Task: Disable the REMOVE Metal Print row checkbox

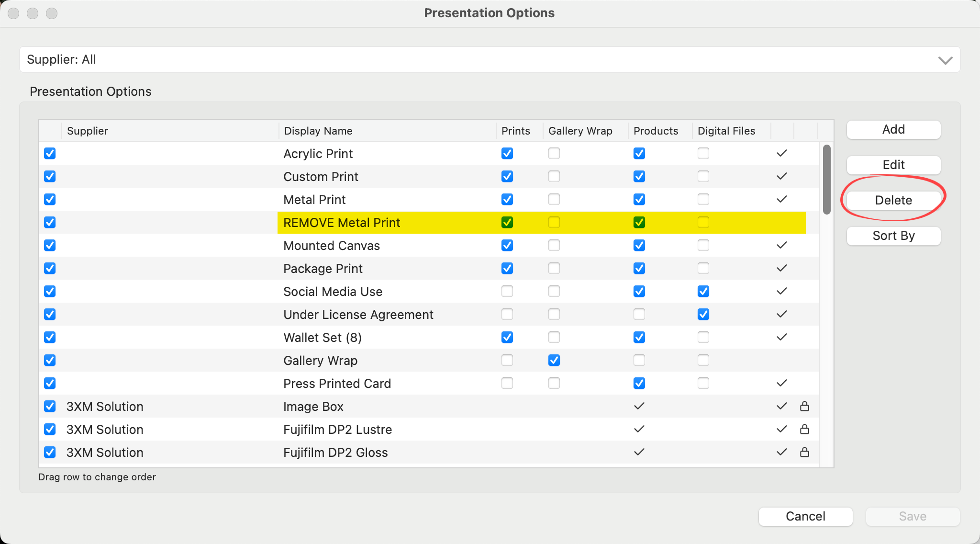Action: [x=50, y=222]
